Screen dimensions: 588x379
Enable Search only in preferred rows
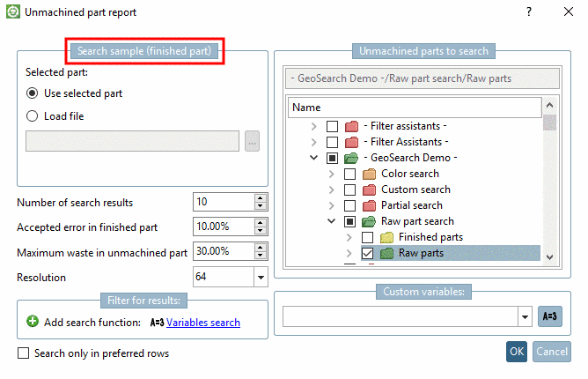click(24, 353)
